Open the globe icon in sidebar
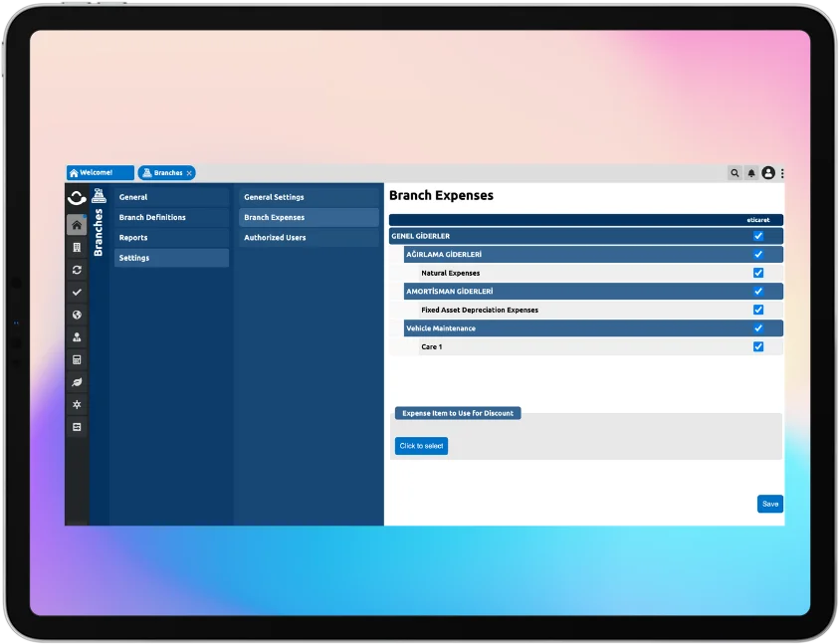This screenshot has width=839, height=644. pyautogui.click(x=77, y=315)
